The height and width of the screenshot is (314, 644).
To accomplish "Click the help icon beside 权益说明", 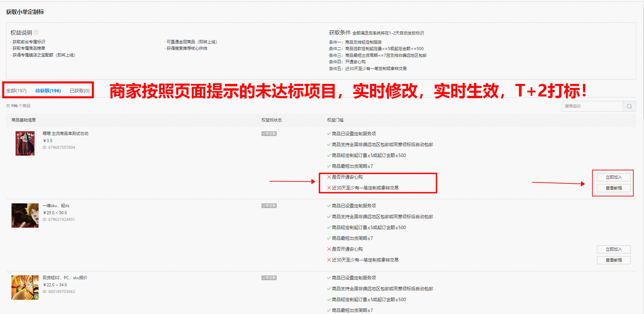I will (x=36, y=32).
